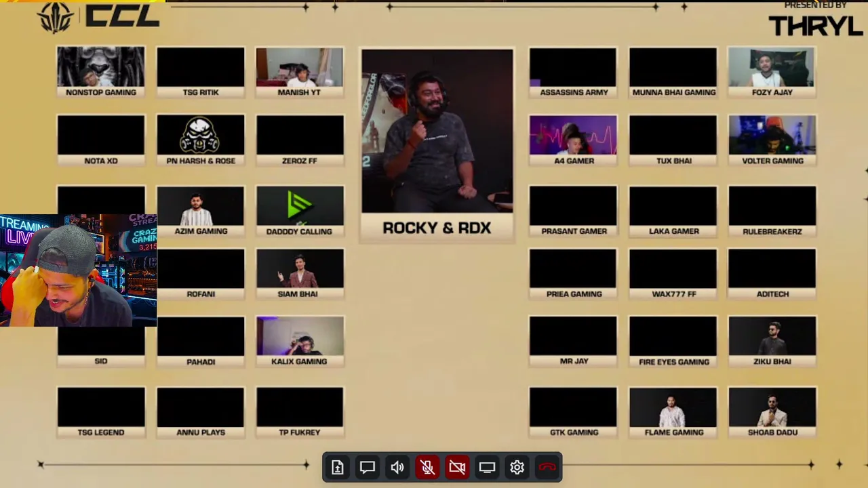Choose the SHOAB DADU video tile
Viewport: 868px width, 488px height.
click(772, 412)
